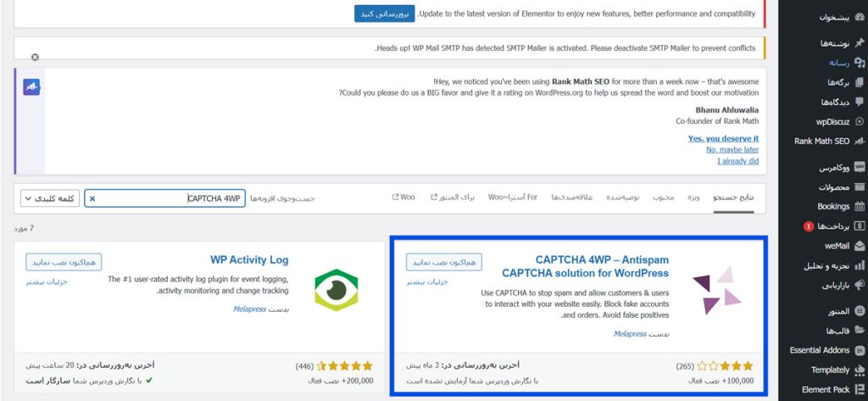
Task: Click the +200,000 نصب فعال text
Action: coord(341,381)
